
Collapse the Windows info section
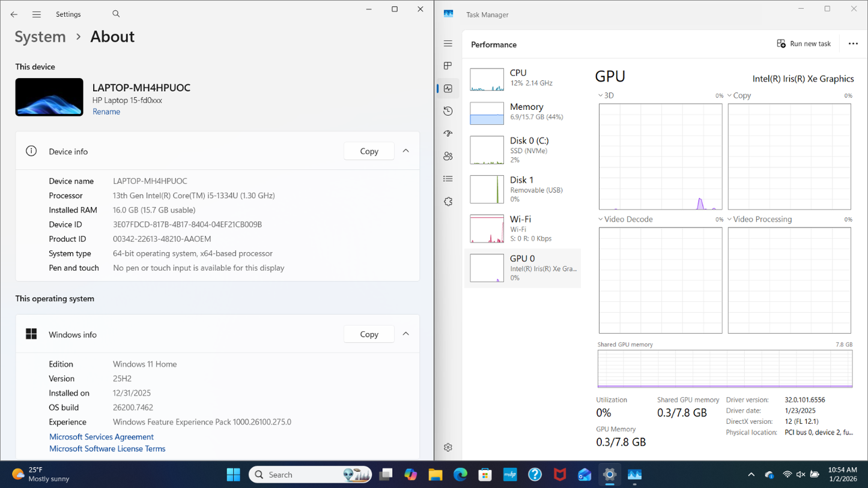tap(406, 334)
